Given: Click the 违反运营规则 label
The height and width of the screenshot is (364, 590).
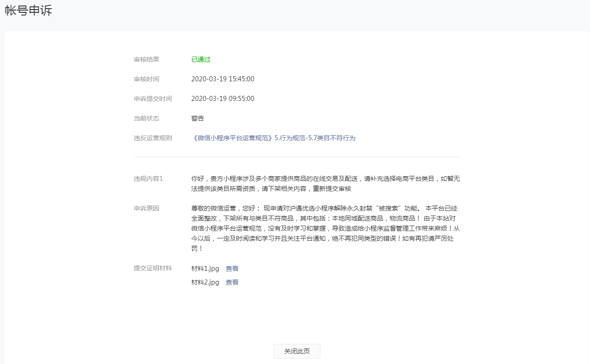Looking at the screenshot, I should click(153, 138).
